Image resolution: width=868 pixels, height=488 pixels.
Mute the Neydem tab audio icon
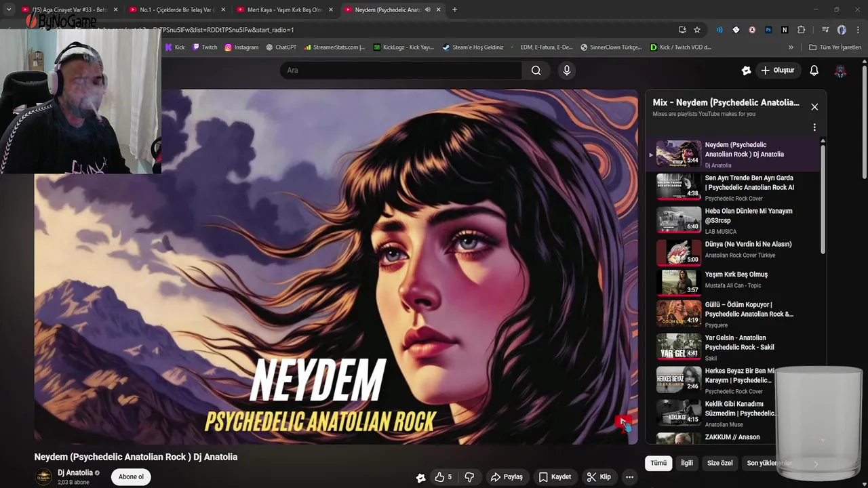pos(427,9)
